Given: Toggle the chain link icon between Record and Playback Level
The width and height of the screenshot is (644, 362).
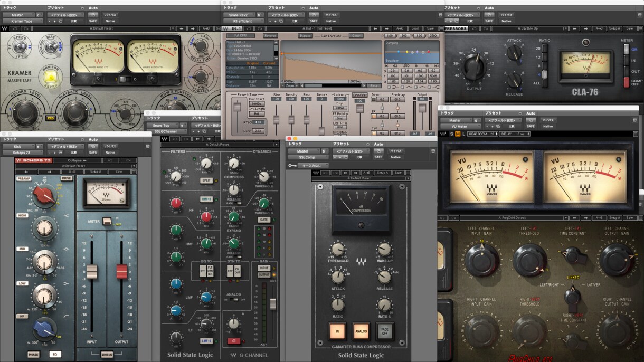Looking at the screenshot, I should click(51, 118).
